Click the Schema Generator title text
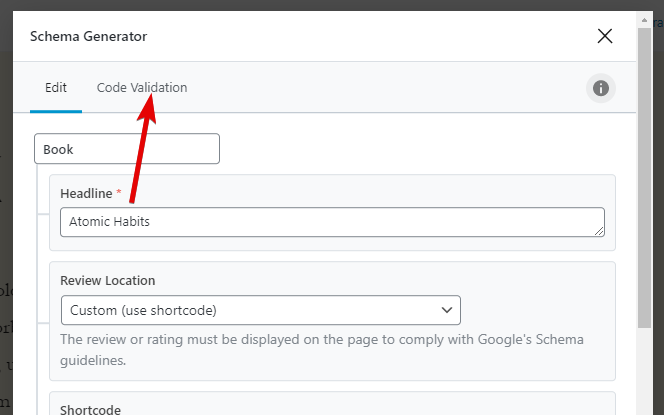The height and width of the screenshot is (415, 664). pos(89,36)
